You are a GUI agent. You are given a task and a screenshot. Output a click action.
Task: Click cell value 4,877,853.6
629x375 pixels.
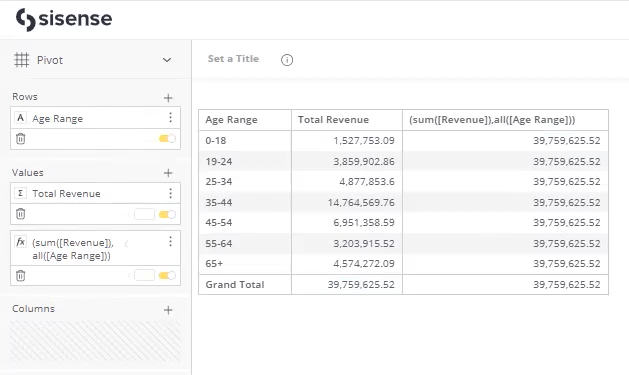[367, 182]
